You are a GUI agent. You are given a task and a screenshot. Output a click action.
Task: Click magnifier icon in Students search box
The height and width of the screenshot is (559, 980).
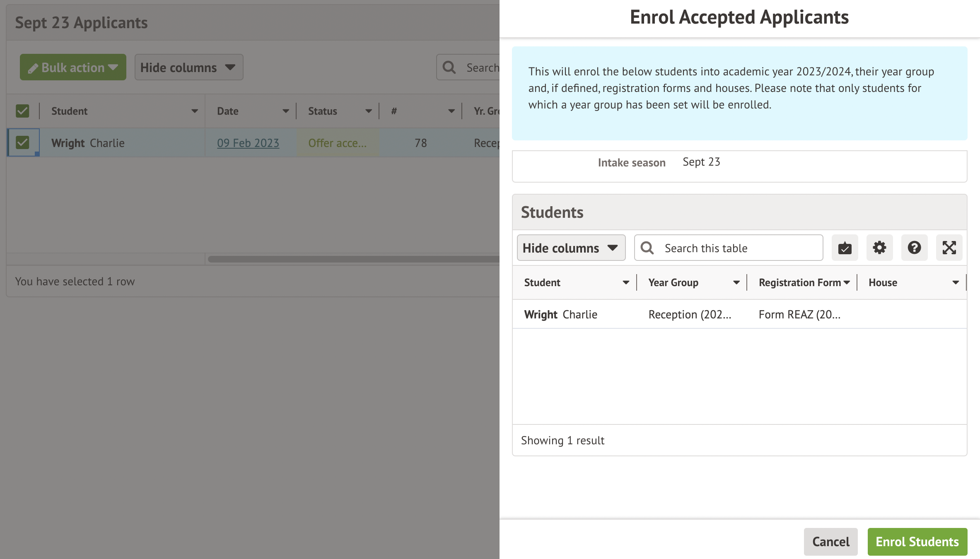[647, 248]
